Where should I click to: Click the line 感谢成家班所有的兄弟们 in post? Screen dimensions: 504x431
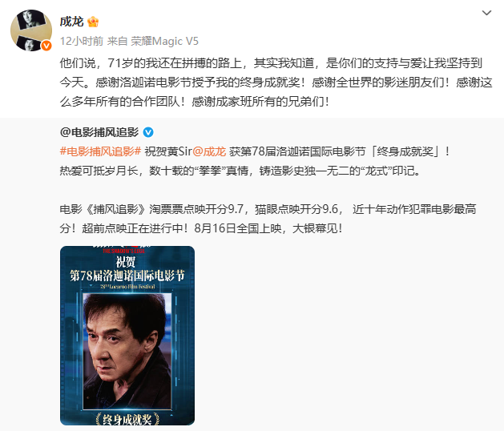tap(260, 102)
